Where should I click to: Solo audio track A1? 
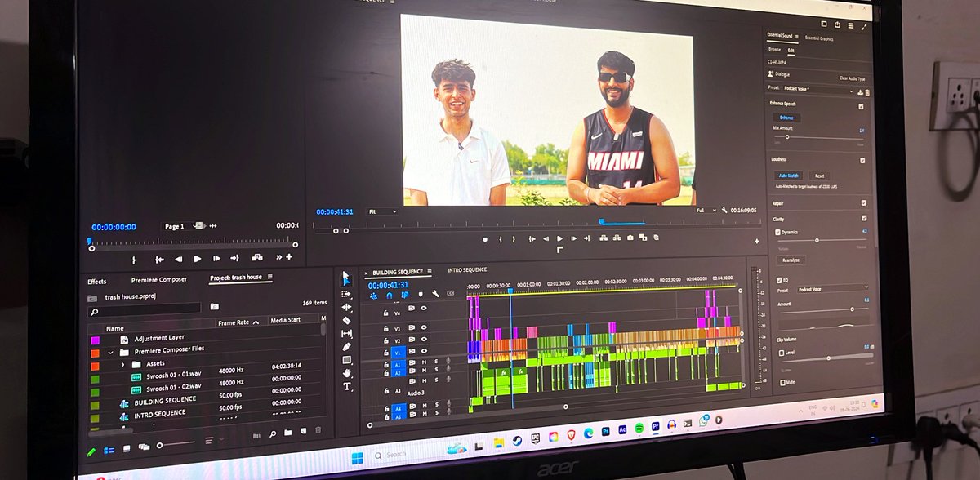click(x=435, y=360)
